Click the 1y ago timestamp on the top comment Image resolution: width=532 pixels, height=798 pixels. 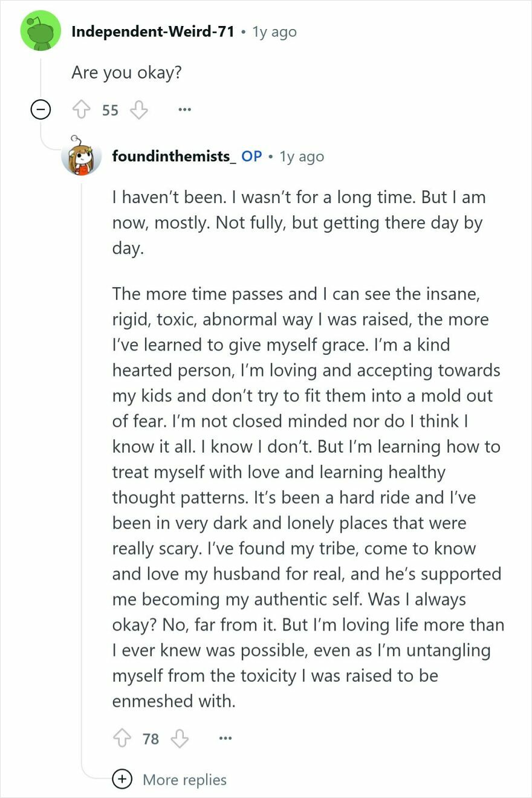pyautogui.click(x=275, y=31)
